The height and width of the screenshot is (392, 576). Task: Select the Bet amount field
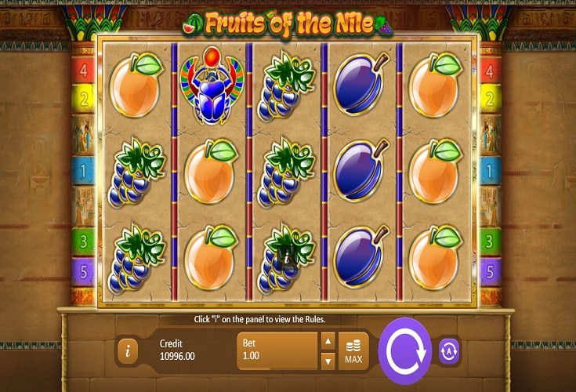[277, 351]
